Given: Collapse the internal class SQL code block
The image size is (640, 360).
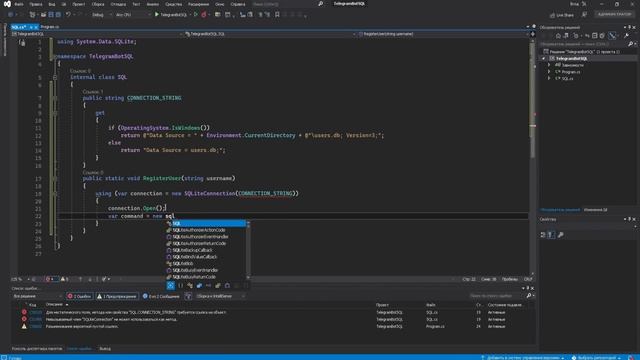Looking at the screenshot, I should point(55,77).
